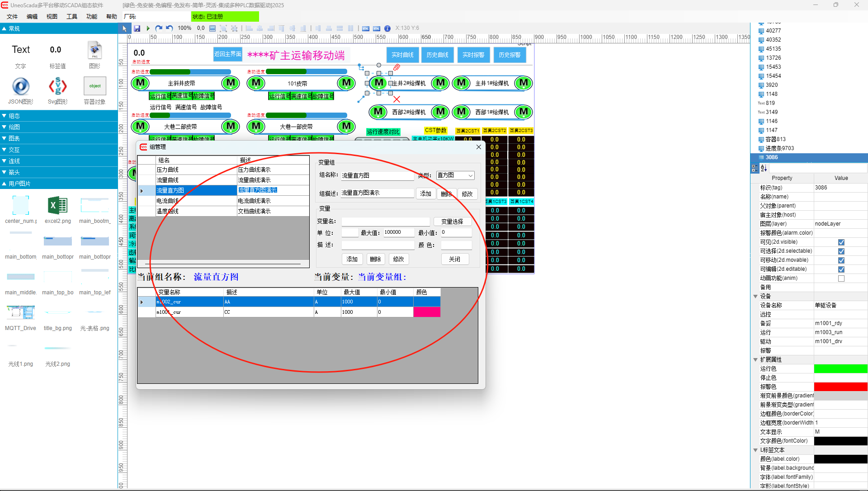Select the Svg图形 component icon

point(57,86)
